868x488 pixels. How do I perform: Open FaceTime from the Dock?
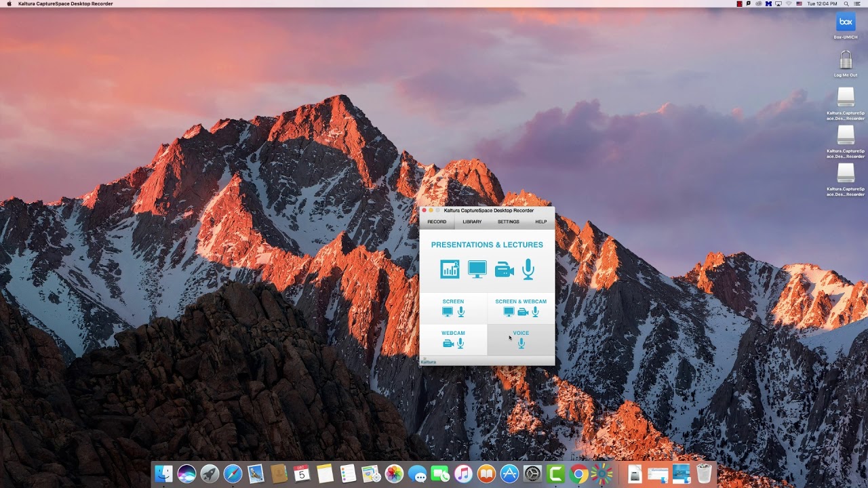click(440, 474)
